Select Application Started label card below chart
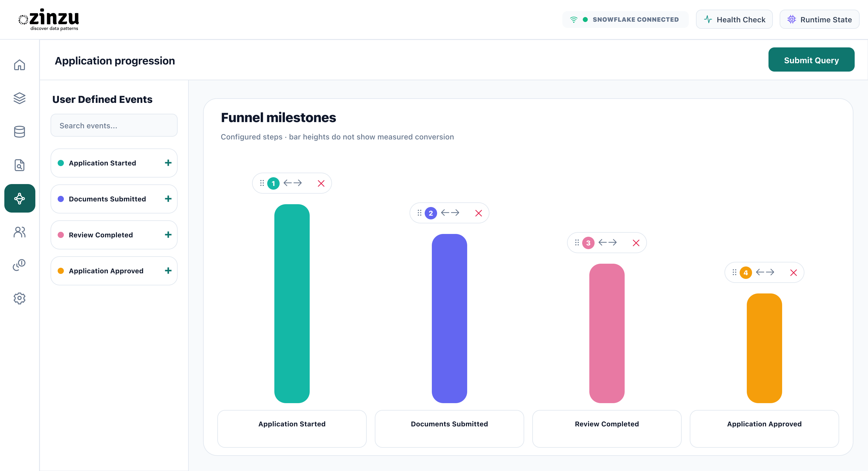 click(292, 429)
